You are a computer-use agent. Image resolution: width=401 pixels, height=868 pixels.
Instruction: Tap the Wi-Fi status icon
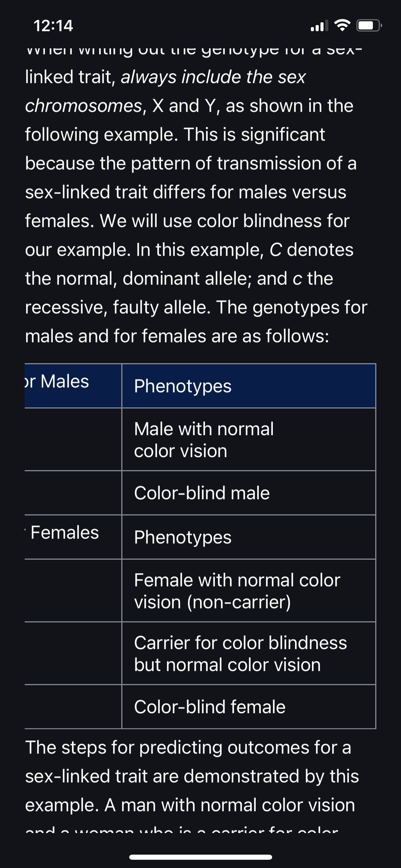(x=342, y=25)
